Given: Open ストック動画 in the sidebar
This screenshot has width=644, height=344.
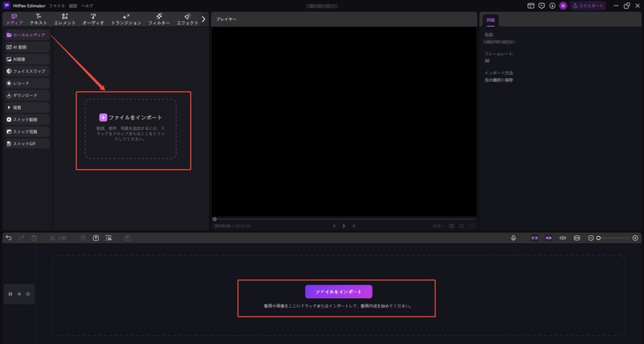Looking at the screenshot, I should [x=27, y=119].
